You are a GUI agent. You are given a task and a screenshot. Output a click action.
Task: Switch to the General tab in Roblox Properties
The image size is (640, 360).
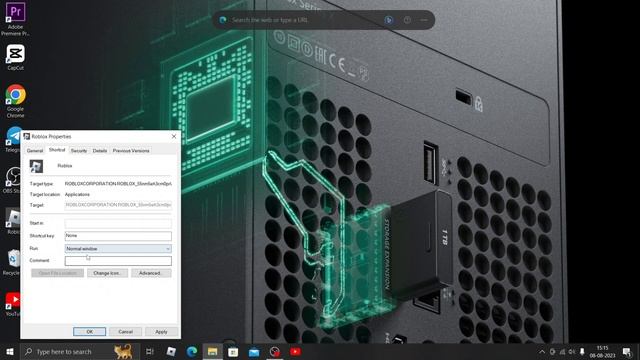[35, 151]
